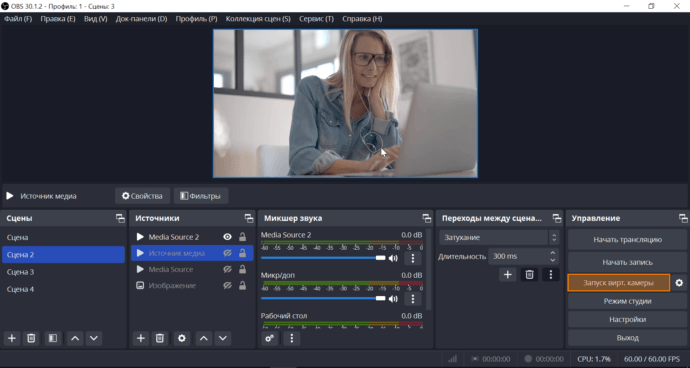Toggle lock on Media Source
Image resolution: width=690 pixels, height=368 pixels.
click(242, 269)
